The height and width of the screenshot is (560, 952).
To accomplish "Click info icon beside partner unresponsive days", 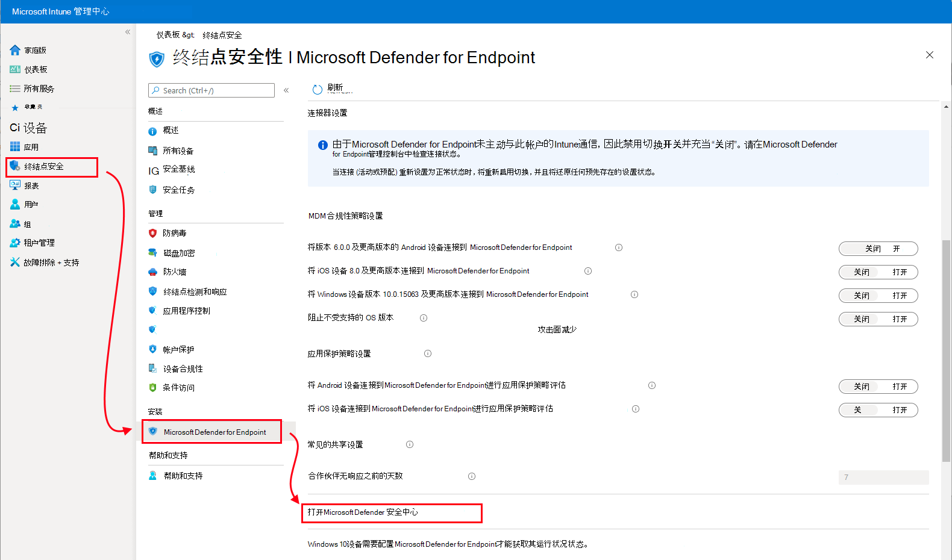I will tap(472, 476).
